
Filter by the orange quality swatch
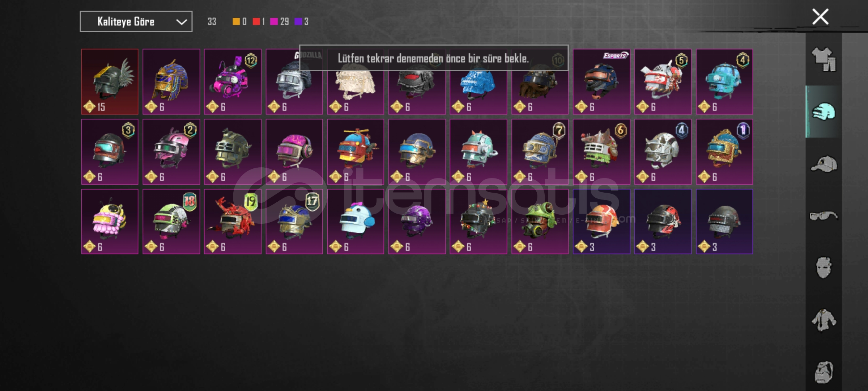236,22
